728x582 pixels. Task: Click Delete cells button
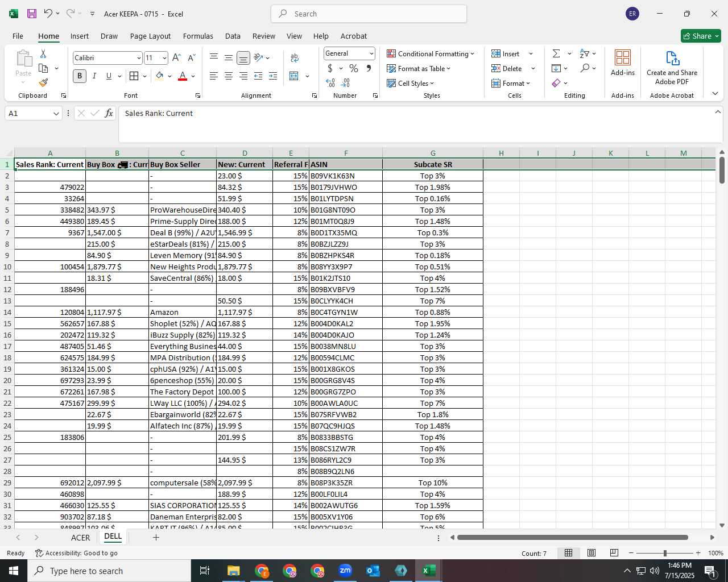pos(507,68)
